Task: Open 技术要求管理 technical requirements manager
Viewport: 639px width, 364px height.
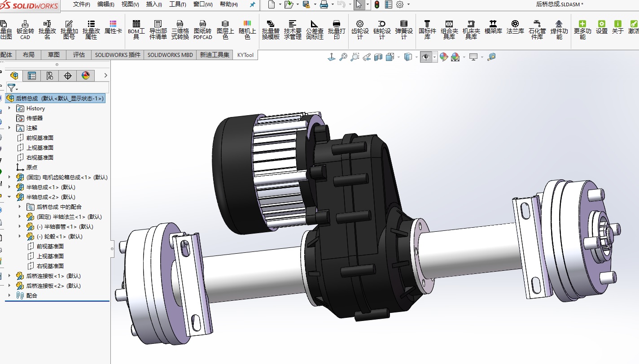Action: coord(293,30)
